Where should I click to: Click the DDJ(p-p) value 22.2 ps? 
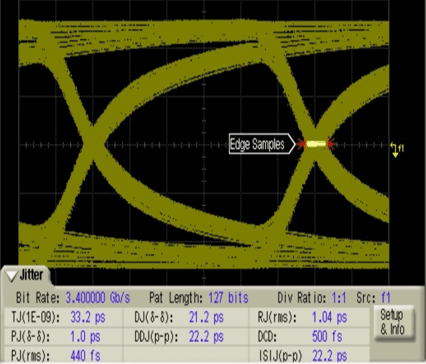[206, 337]
